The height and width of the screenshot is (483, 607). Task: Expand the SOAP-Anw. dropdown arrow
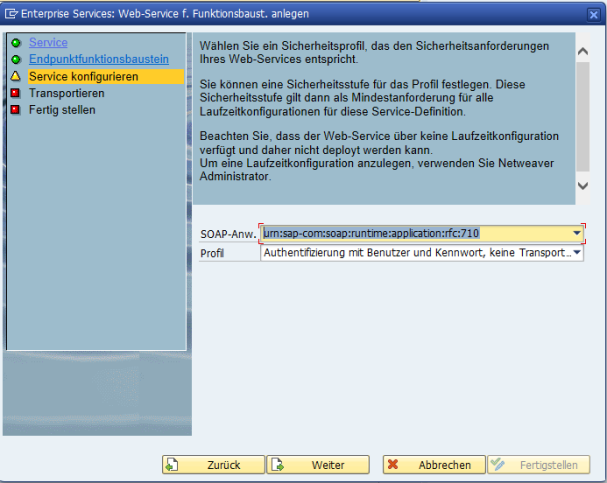point(577,233)
